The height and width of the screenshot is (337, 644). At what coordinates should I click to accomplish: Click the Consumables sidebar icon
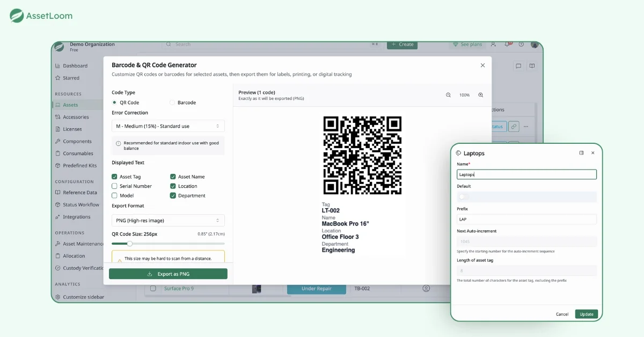click(x=58, y=153)
